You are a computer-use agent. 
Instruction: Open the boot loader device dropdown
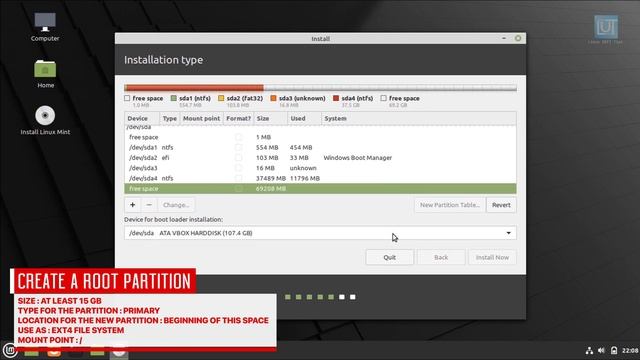point(320,233)
